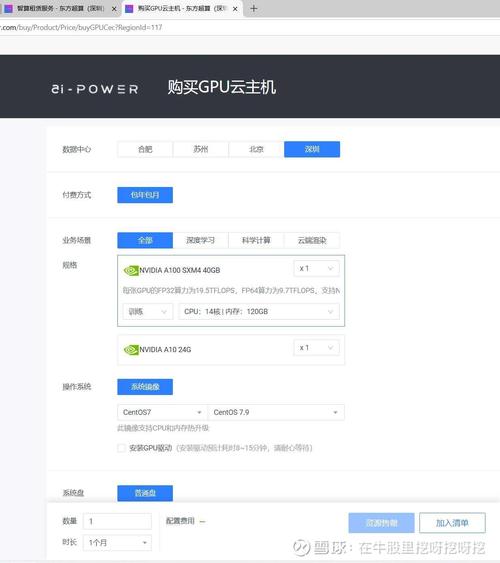Open the CentOS 7.9 version dropdown

click(276, 412)
